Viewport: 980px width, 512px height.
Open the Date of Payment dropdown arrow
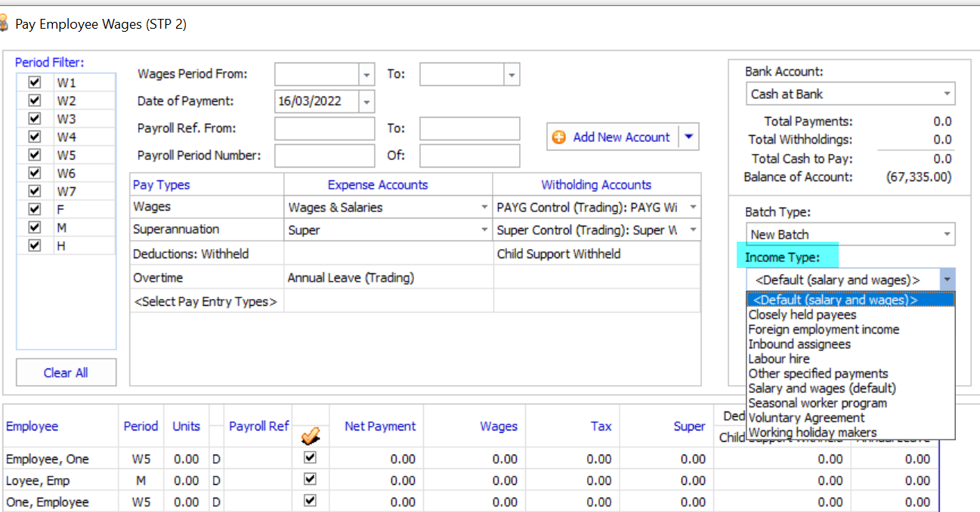point(366,101)
